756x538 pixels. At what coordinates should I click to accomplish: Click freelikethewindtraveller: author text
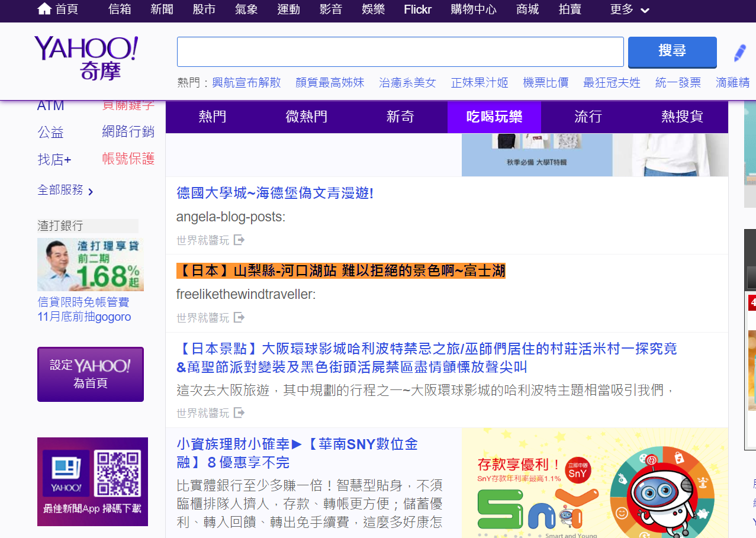tap(246, 294)
